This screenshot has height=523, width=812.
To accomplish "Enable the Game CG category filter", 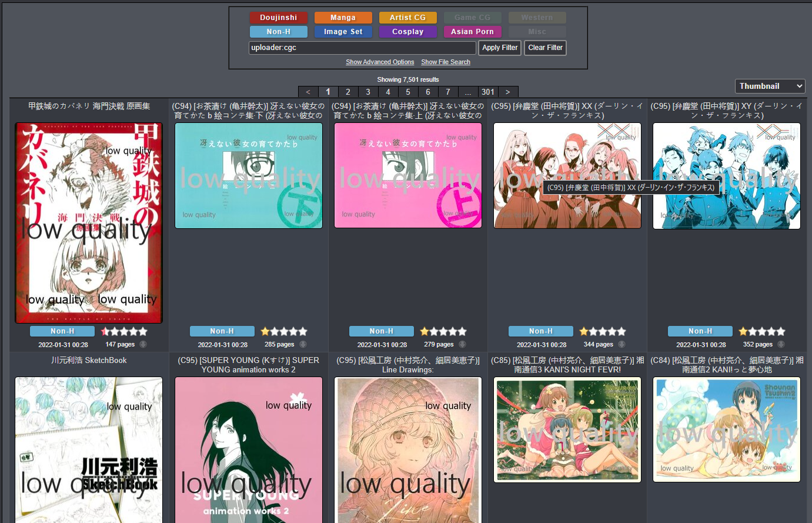I will point(472,18).
